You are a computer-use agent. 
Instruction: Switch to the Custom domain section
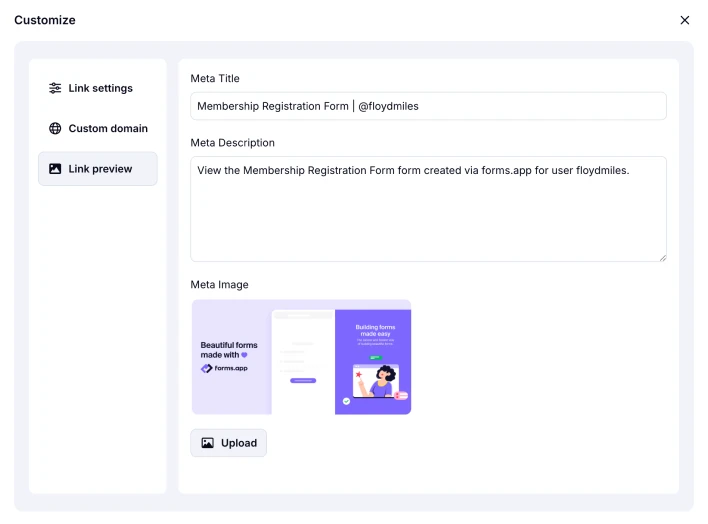point(108,129)
